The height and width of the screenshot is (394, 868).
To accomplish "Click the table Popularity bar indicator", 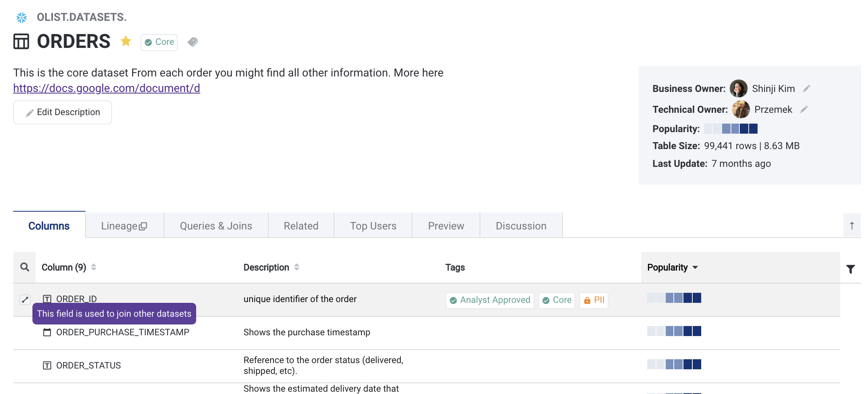I will click(731, 129).
